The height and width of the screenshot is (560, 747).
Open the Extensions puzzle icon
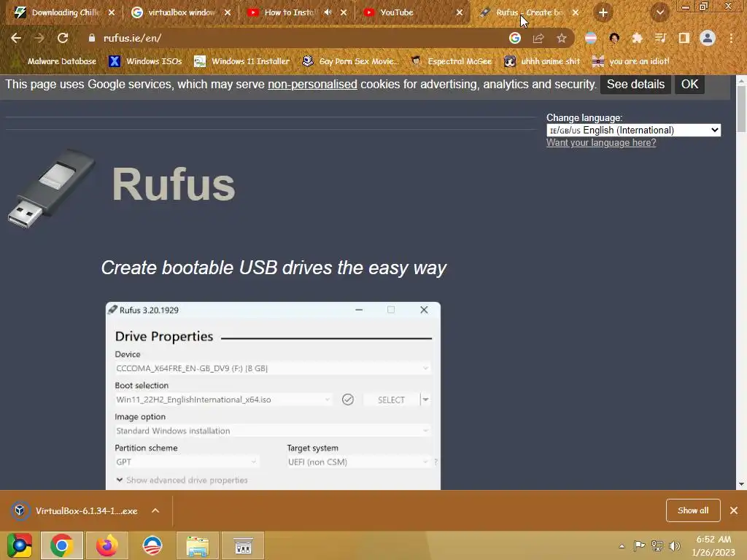pos(637,38)
